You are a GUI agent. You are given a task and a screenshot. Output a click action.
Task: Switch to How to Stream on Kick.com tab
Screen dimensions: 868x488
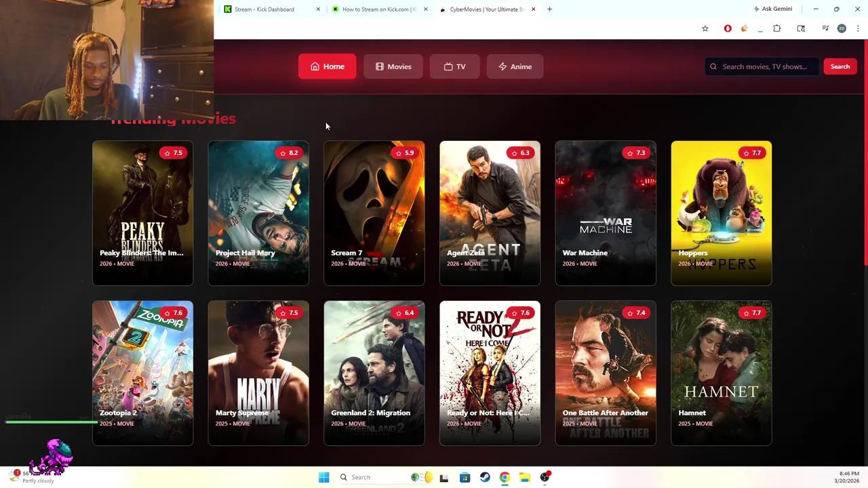pyautogui.click(x=380, y=9)
